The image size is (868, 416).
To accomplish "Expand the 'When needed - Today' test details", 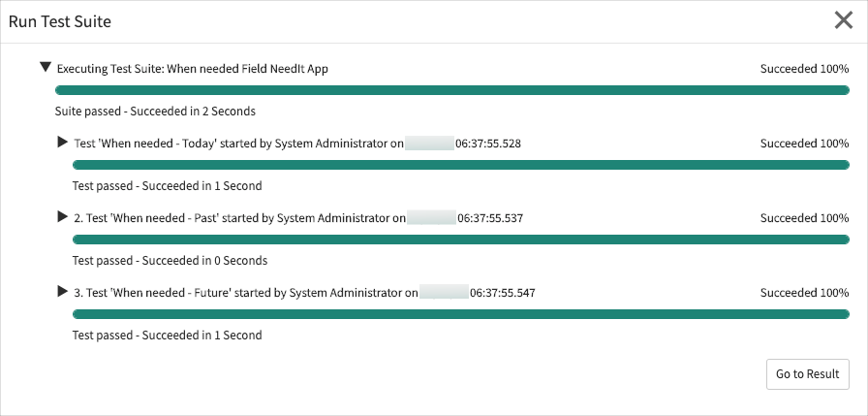I will tap(63, 143).
